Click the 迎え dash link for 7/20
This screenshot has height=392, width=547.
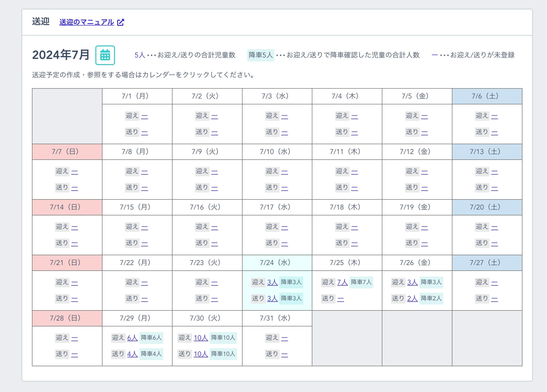click(x=494, y=227)
